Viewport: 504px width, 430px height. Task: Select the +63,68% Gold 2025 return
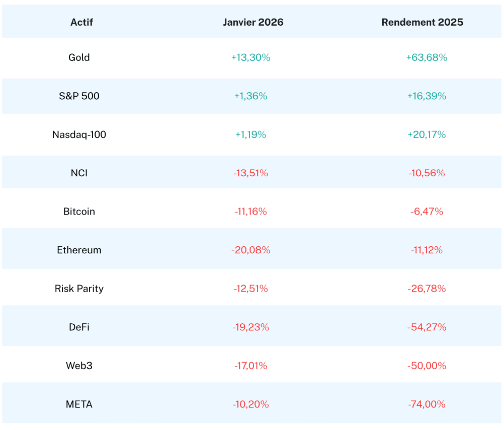pyautogui.click(x=427, y=57)
